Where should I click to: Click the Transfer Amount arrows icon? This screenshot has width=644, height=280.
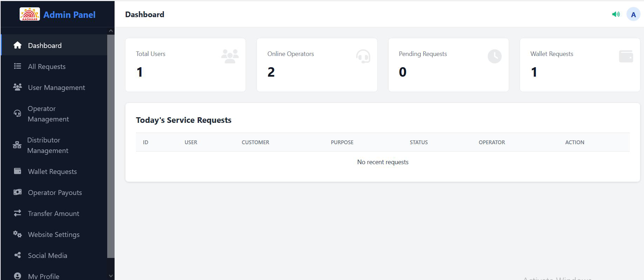[x=17, y=213]
